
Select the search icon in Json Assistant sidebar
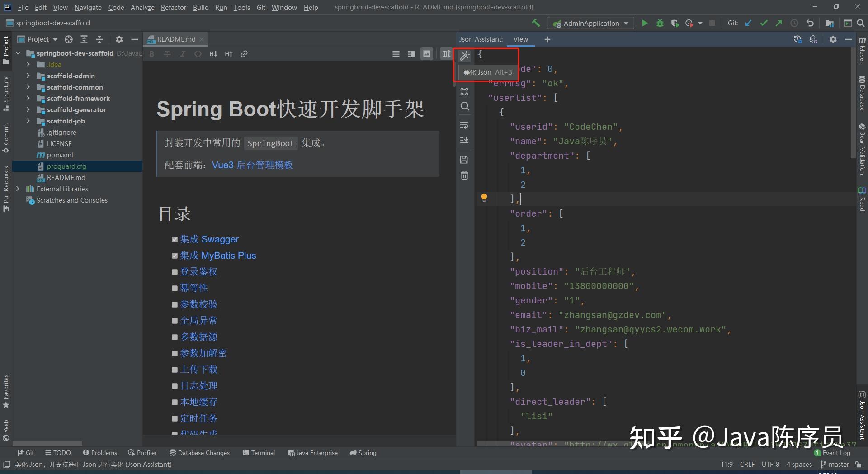[464, 106]
